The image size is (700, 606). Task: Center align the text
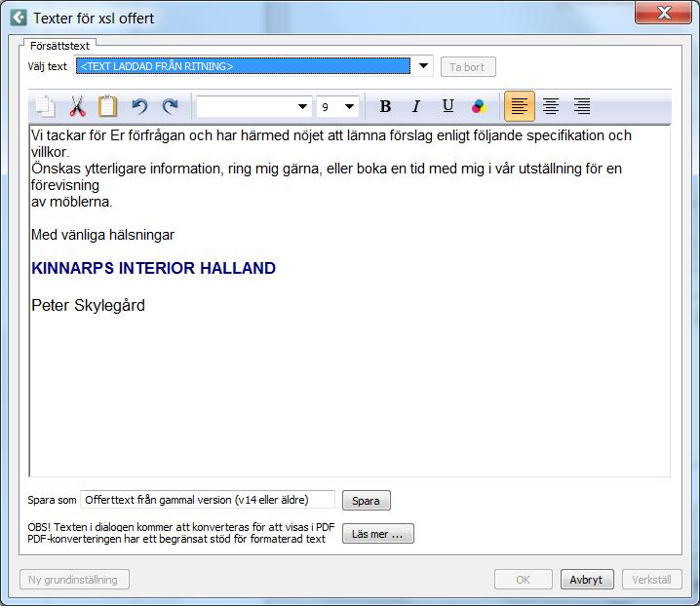click(551, 106)
